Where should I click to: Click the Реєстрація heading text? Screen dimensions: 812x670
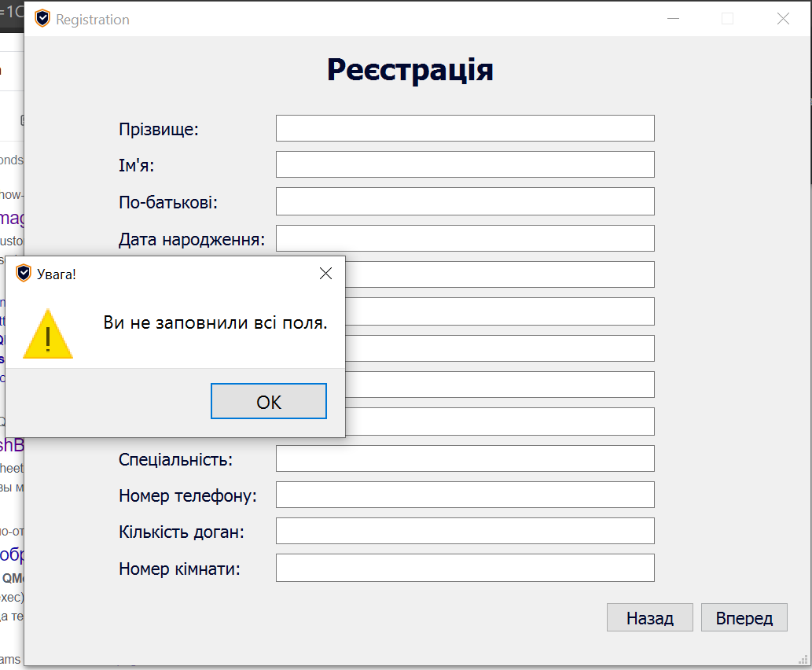click(410, 70)
